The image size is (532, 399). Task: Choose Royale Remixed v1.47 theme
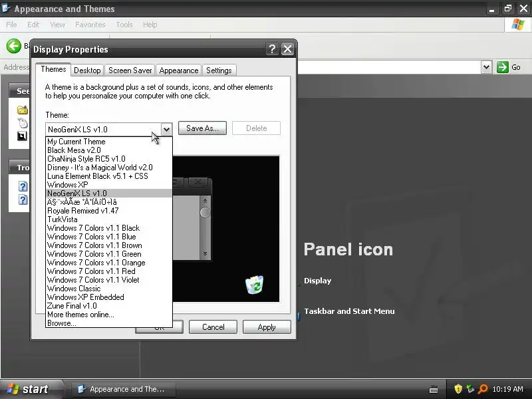point(108,211)
